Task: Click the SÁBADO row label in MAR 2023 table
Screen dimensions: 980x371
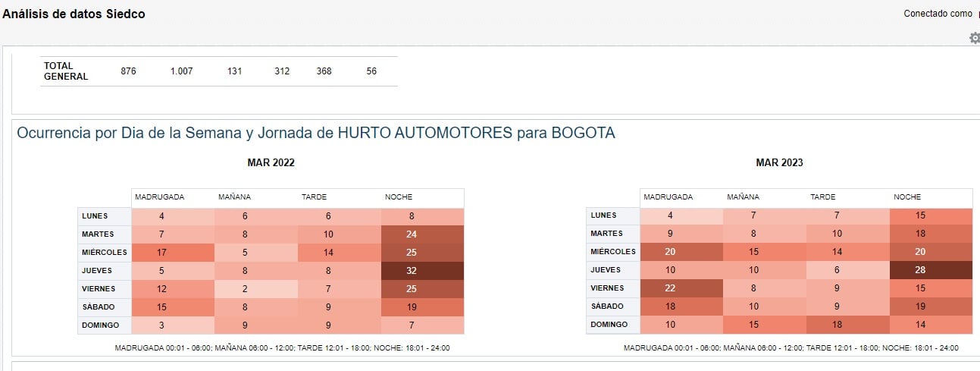Action: (x=607, y=307)
